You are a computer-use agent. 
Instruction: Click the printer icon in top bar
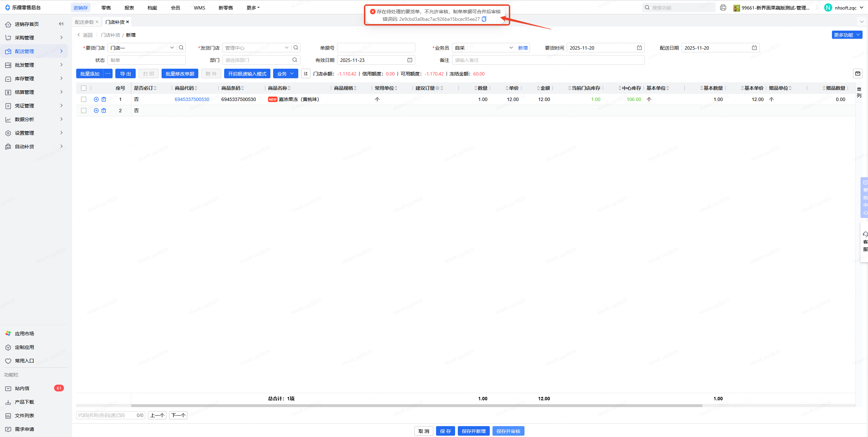(x=723, y=7)
